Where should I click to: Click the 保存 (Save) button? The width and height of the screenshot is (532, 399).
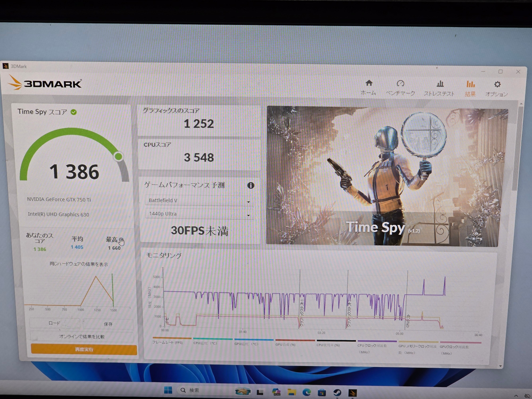pyautogui.click(x=108, y=324)
